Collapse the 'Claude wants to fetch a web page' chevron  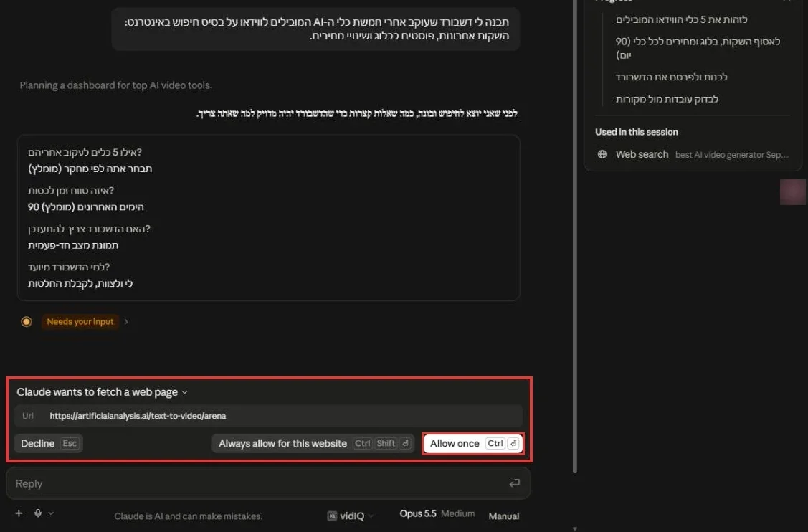[x=185, y=392]
